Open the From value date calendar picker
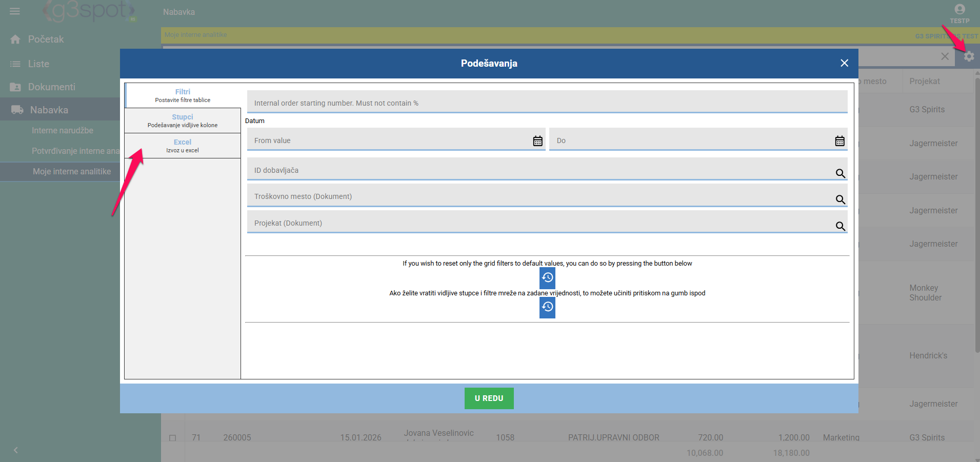The width and height of the screenshot is (980, 462). click(x=537, y=141)
